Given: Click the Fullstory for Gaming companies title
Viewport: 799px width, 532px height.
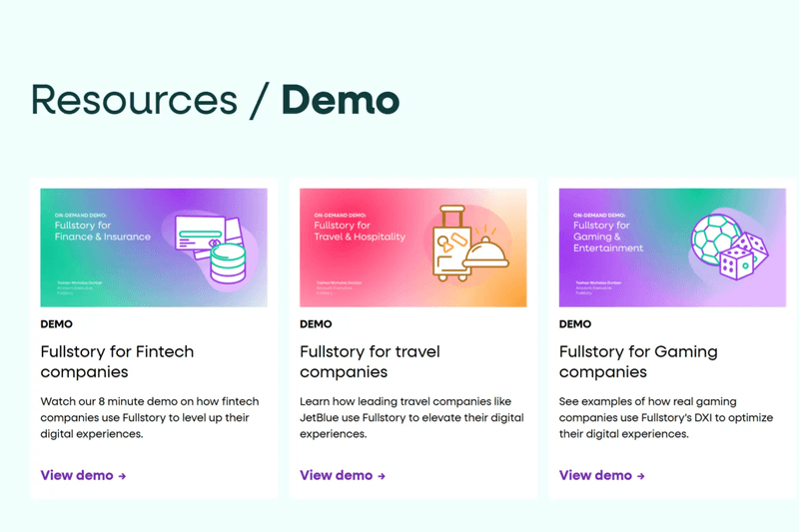Looking at the screenshot, I should coord(638,362).
